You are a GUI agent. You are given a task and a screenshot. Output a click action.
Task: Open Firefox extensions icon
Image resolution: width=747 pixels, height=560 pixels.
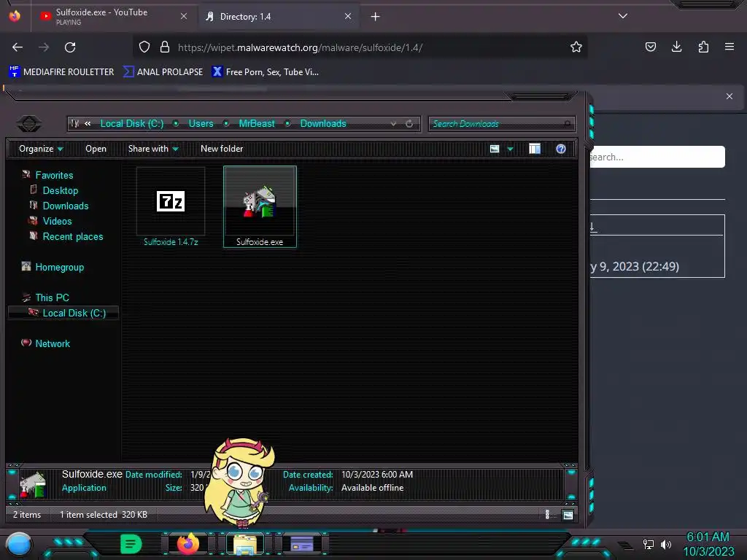[x=703, y=47]
